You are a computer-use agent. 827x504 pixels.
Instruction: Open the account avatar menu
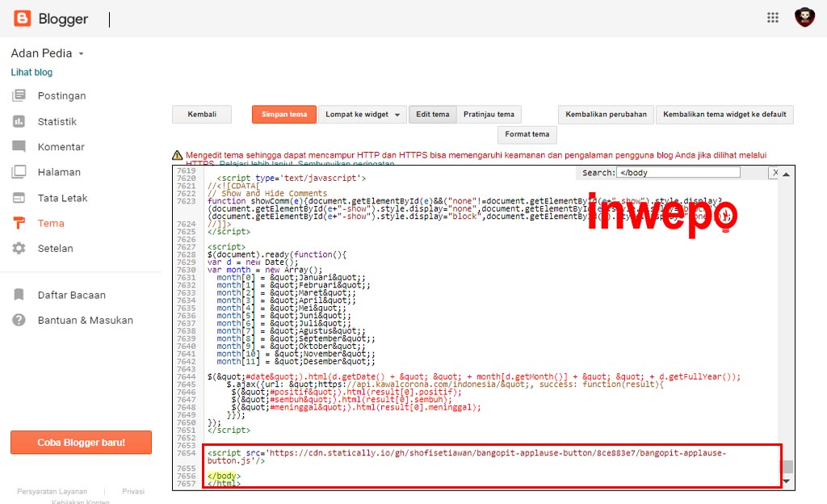[804, 18]
